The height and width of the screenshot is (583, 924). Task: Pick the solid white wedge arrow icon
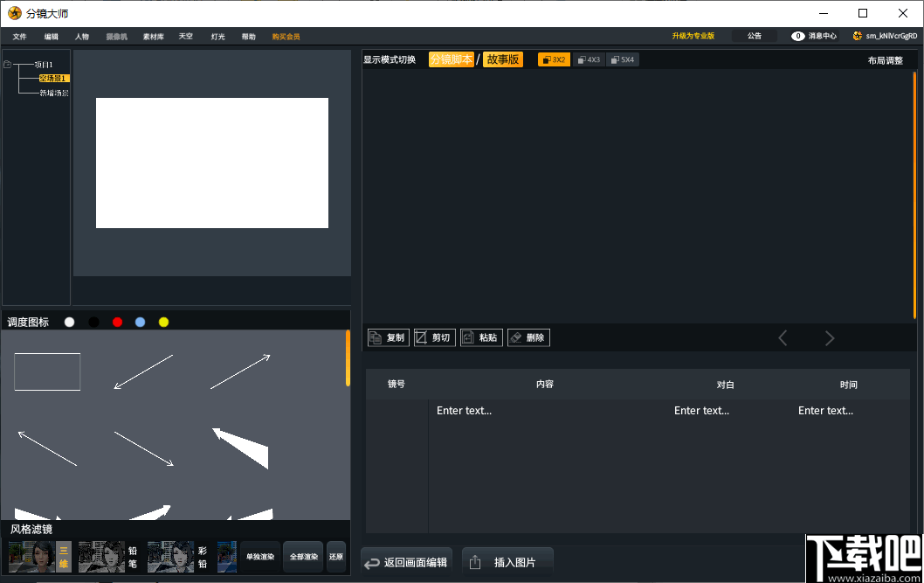tap(240, 448)
